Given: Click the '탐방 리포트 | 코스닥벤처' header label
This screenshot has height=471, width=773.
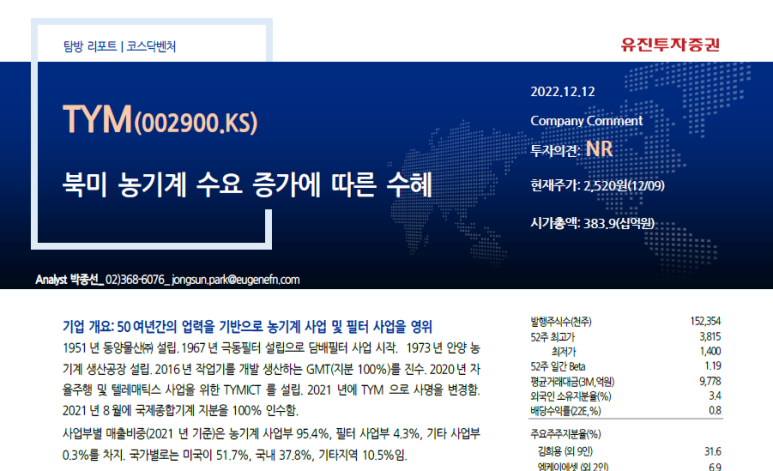Looking at the screenshot, I should click(119, 46).
